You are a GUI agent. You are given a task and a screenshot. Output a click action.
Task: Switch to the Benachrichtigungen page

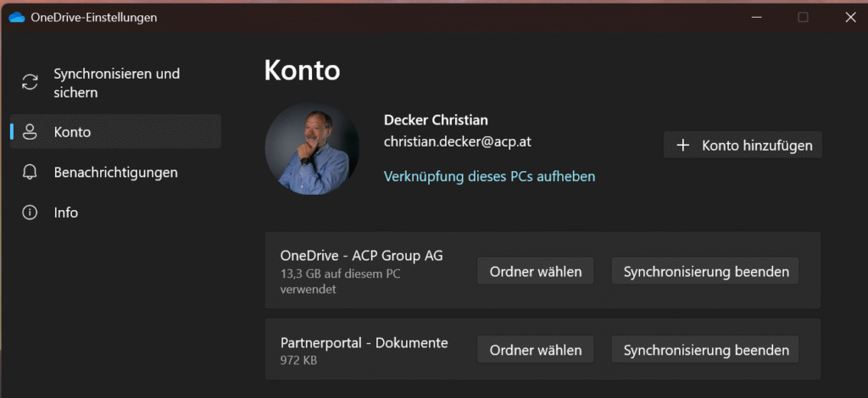click(x=115, y=172)
